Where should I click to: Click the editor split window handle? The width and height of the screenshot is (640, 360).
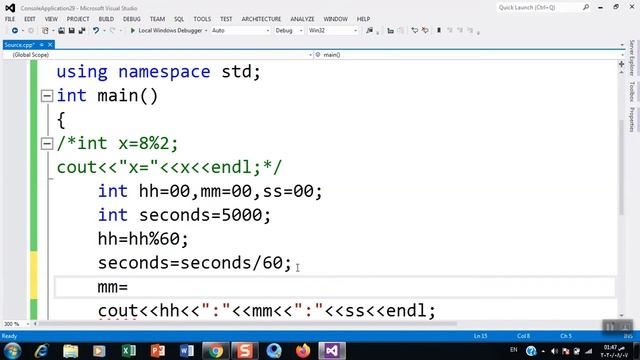(x=621, y=64)
